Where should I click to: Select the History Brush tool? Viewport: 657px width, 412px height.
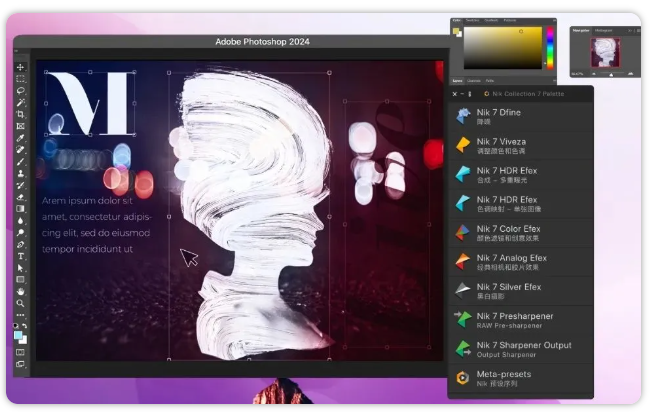point(20,185)
